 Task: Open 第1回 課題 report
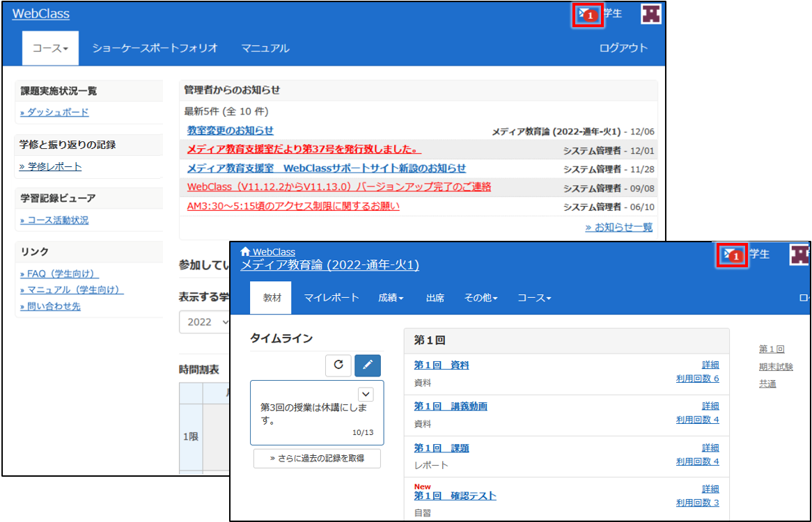[442, 448]
